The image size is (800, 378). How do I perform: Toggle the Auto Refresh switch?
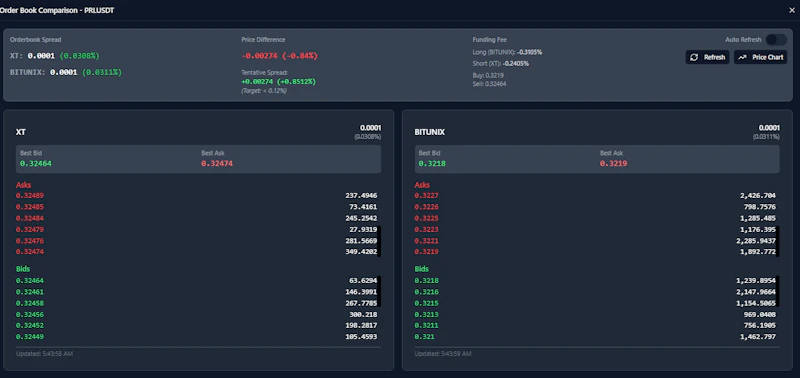(776, 40)
